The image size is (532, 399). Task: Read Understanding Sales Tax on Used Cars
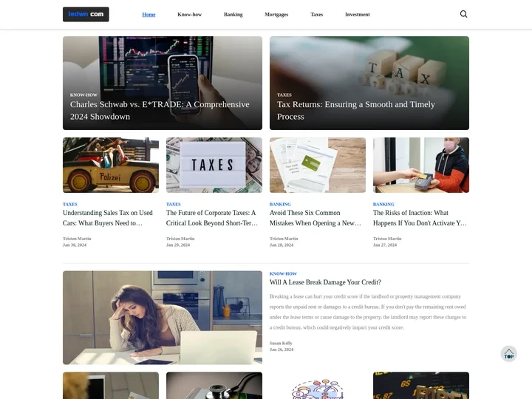[x=108, y=218]
